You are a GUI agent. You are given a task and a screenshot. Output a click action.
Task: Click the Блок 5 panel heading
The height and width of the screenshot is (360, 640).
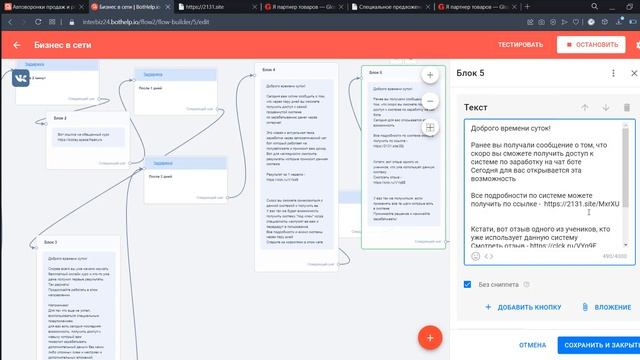pos(470,73)
